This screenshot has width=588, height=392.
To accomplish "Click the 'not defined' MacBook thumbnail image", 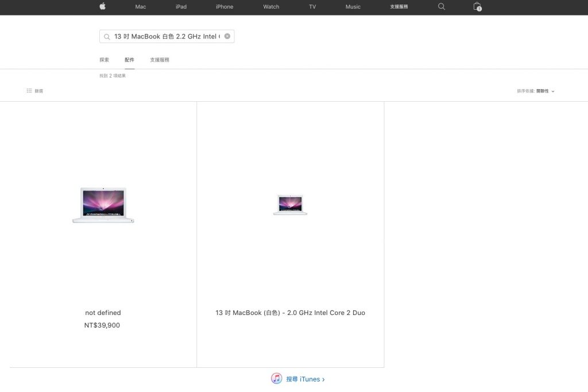I will pos(103,205).
